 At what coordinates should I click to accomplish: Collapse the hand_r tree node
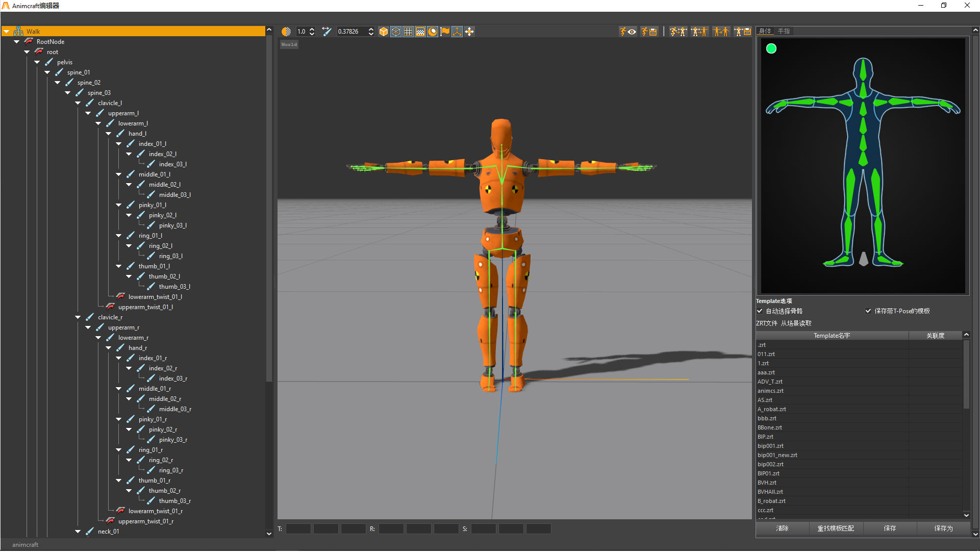pos(109,348)
